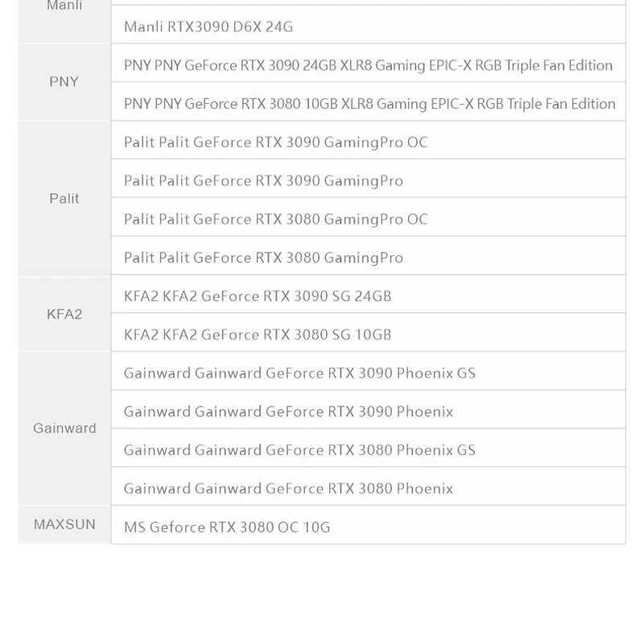Image resolution: width=644 pixels, height=644 pixels.
Task: Select Gainward RTX 3090 Phoenix non-GS row
Action: 288,411
